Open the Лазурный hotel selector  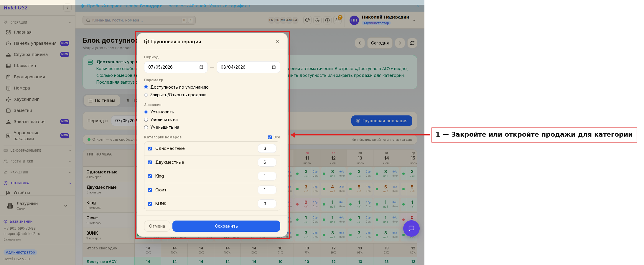pos(37,206)
